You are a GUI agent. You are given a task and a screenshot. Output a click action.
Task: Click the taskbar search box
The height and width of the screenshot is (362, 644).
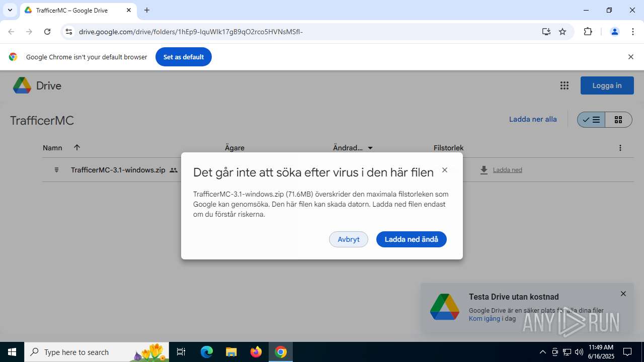(x=98, y=352)
